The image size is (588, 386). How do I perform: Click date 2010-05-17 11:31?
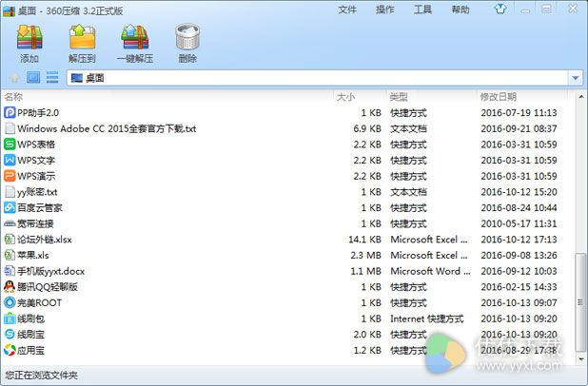(519, 223)
